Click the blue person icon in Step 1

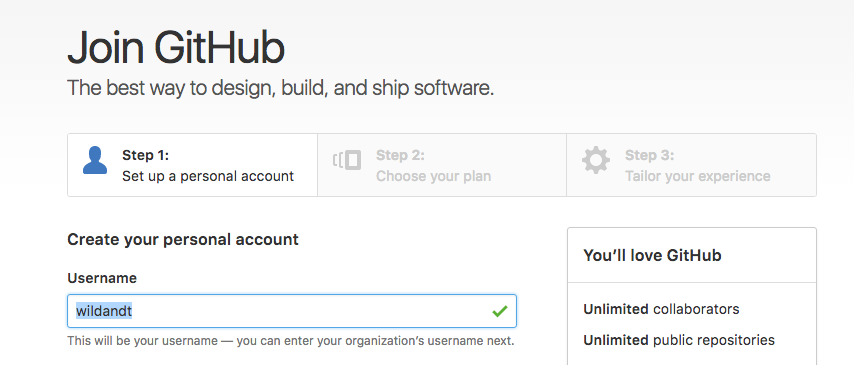point(95,160)
